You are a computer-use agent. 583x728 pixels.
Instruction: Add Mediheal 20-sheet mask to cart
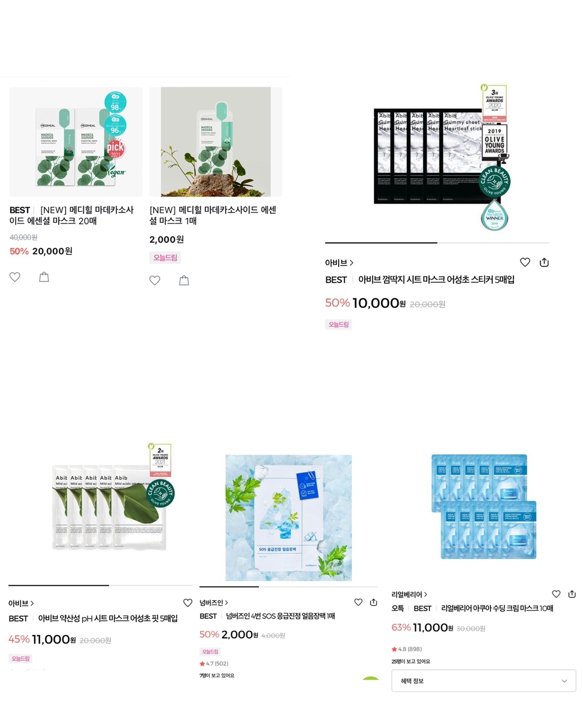click(x=44, y=277)
